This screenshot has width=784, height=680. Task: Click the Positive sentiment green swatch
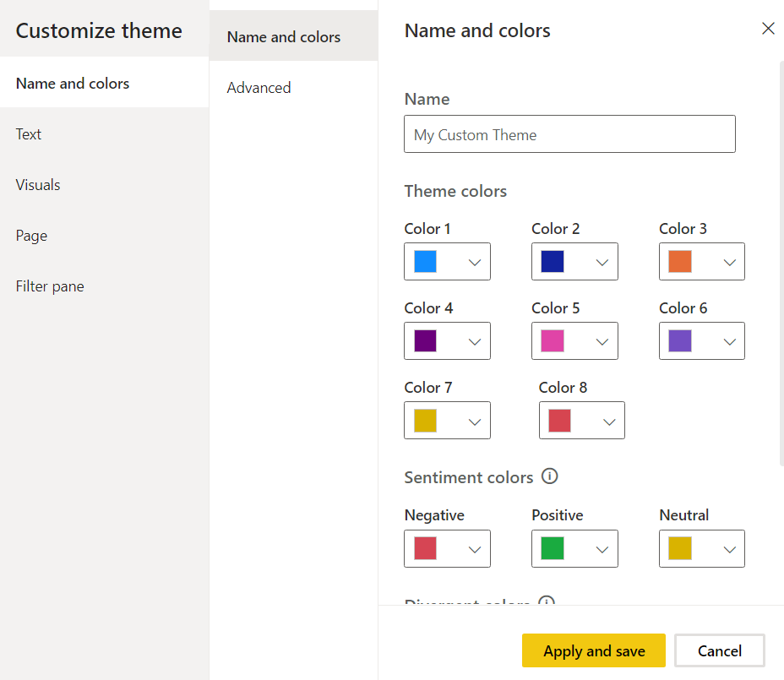(553, 549)
